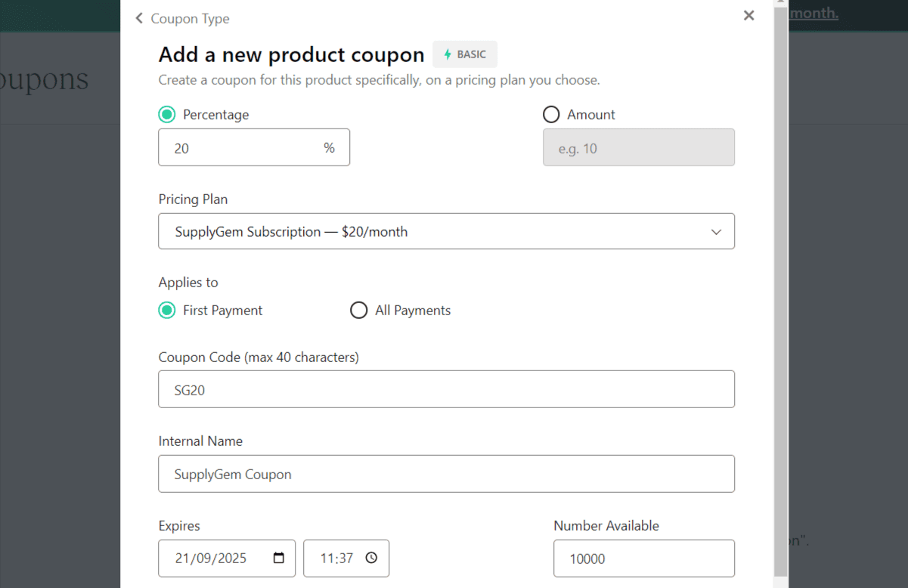Close the new product coupon dialog
Screen dimensions: 908x588
click(x=748, y=15)
